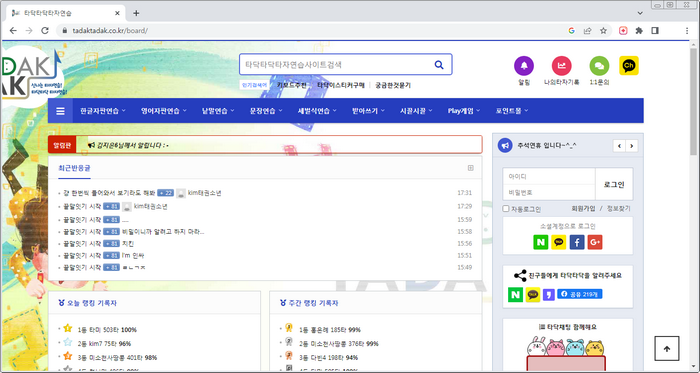This screenshot has width=700, height=373.
Task: Click the search magnifier icon
Action: pyautogui.click(x=439, y=65)
